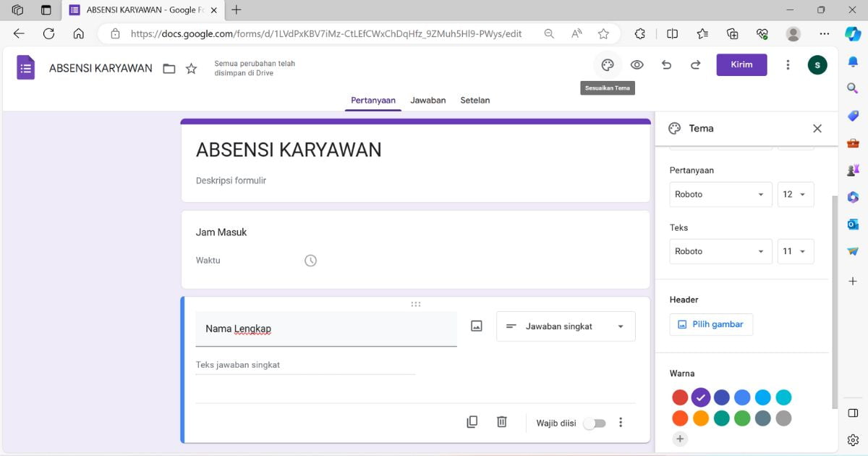Open Pertanyaan font size dropdown 12
Screen dimensions: 868x456
[796, 194]
